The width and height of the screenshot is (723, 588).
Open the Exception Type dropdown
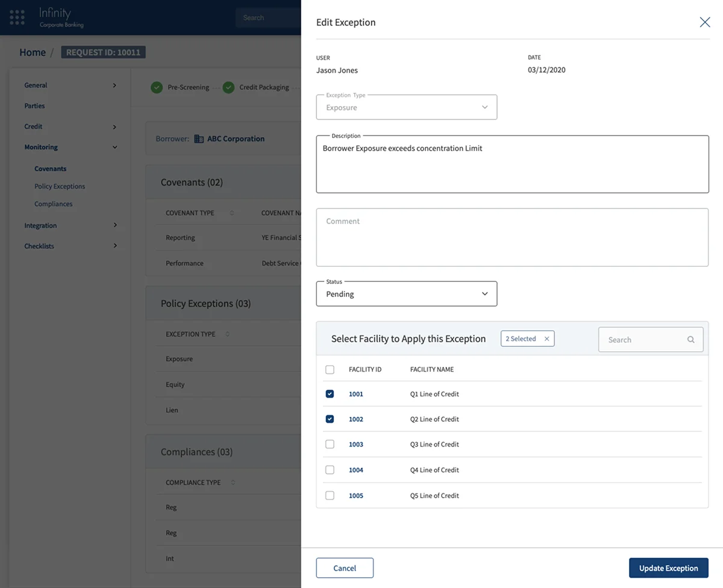point(407,107)
